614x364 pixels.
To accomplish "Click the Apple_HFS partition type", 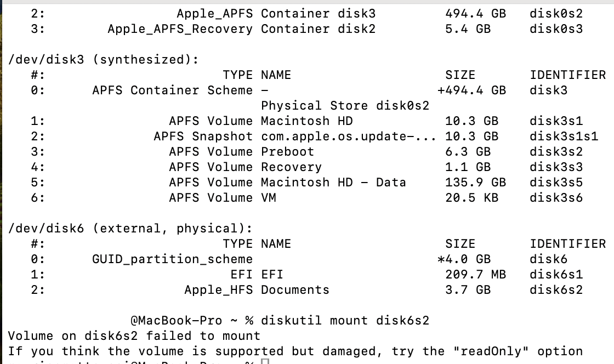I will click(x=218, y=290).
